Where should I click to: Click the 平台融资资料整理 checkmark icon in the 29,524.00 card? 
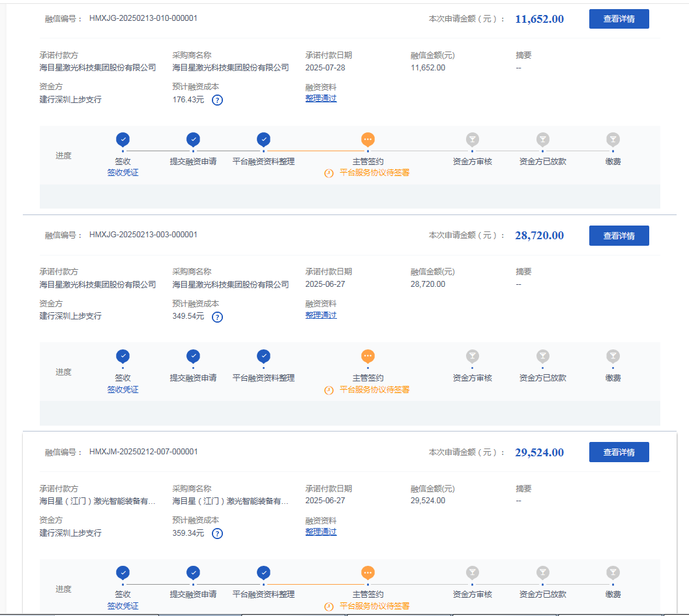tap(263, 572)
